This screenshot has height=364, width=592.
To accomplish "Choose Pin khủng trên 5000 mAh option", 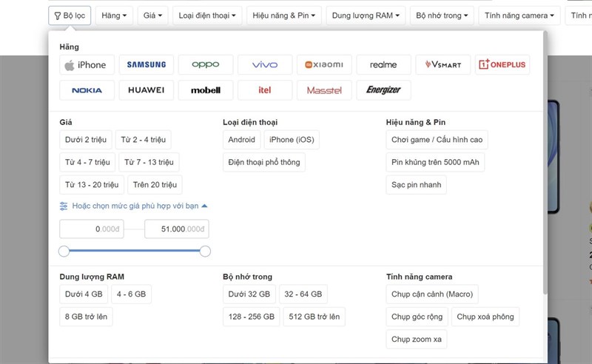I will pyautogui.click(x=435, y=162).
